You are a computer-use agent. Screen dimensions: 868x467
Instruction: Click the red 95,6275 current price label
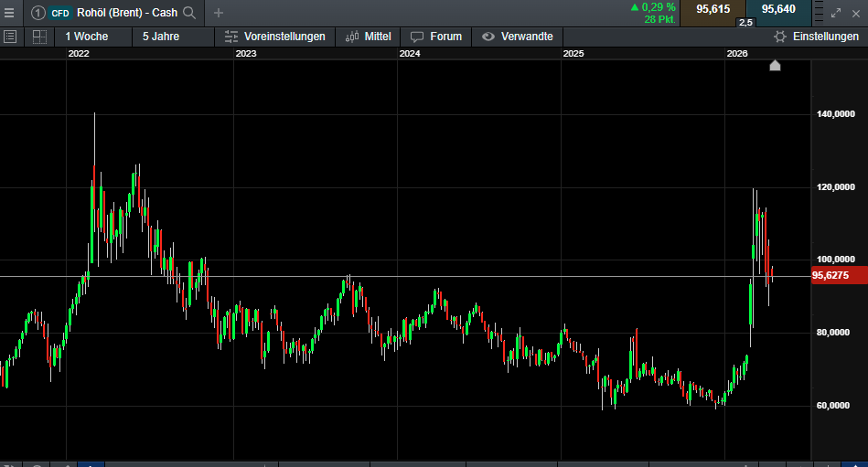point(839,275)
